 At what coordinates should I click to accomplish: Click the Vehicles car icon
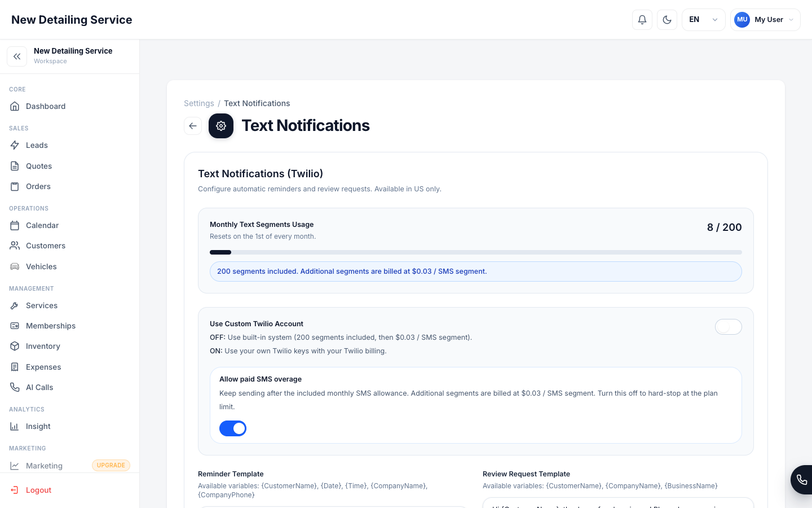click(x=15, y=266)
